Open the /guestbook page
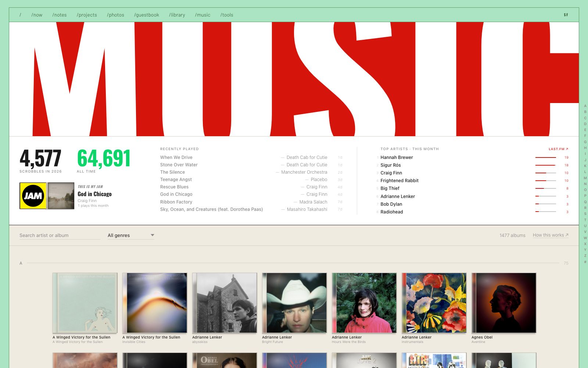588x368 pixels. pos(147,15)
